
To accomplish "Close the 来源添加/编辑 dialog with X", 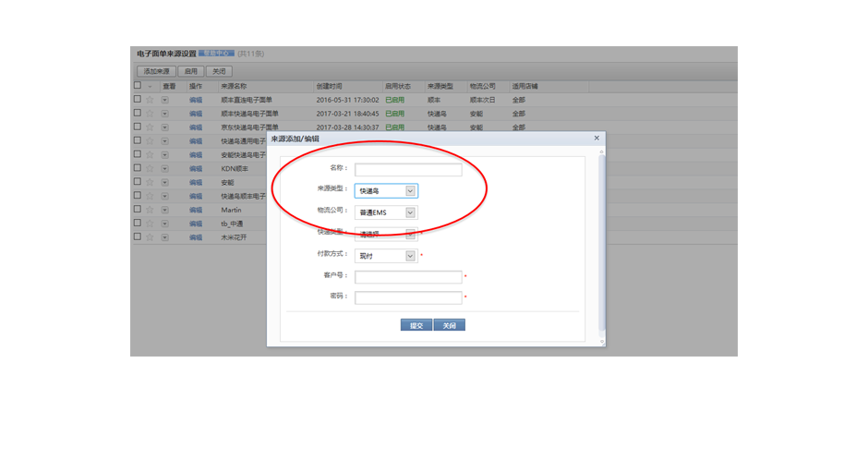I will click(597, 138).
